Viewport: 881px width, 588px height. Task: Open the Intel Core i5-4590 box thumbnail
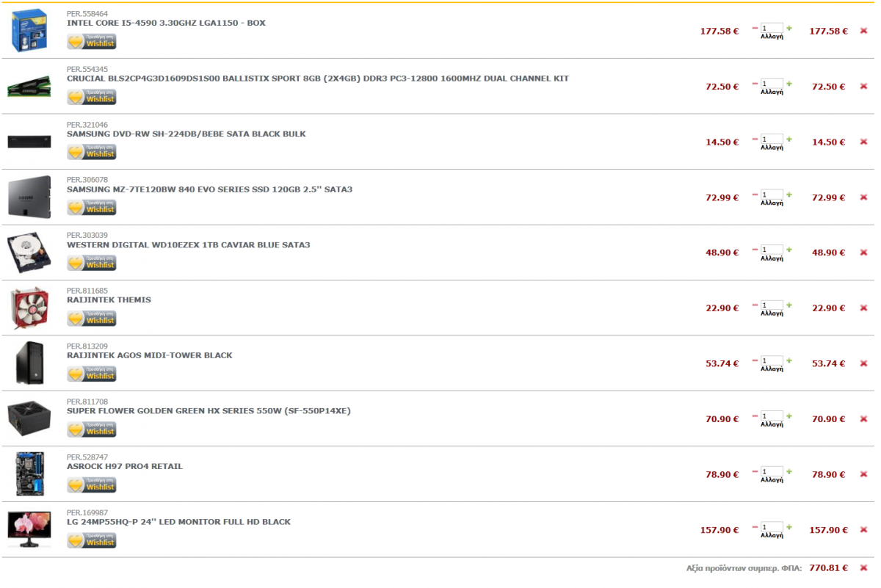click(29, 31)
